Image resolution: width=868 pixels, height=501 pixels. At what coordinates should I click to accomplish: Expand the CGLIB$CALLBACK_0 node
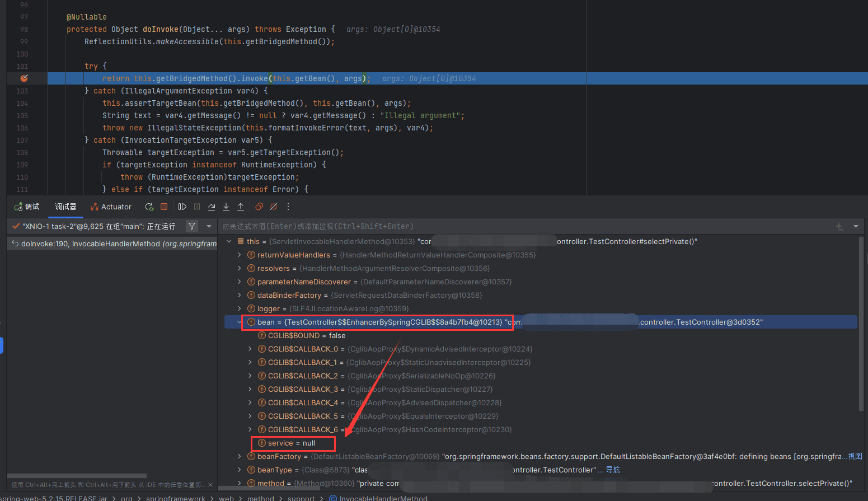pos(250,349)
